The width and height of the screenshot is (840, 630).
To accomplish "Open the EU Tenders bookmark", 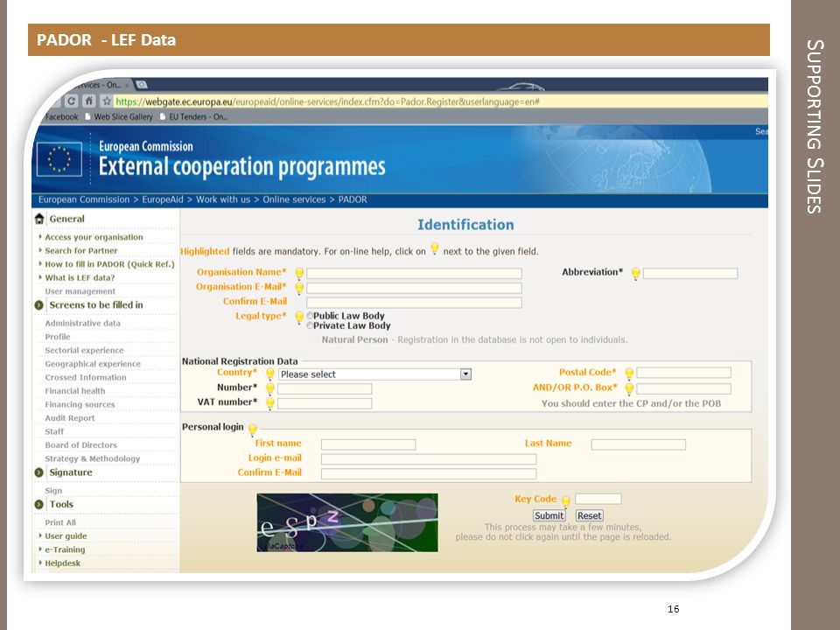I will [194, 116].
